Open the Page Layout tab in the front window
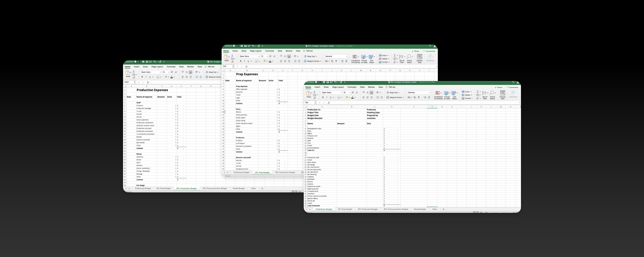The width and height of the screenshot is (644, 257). tap(338, 87)
